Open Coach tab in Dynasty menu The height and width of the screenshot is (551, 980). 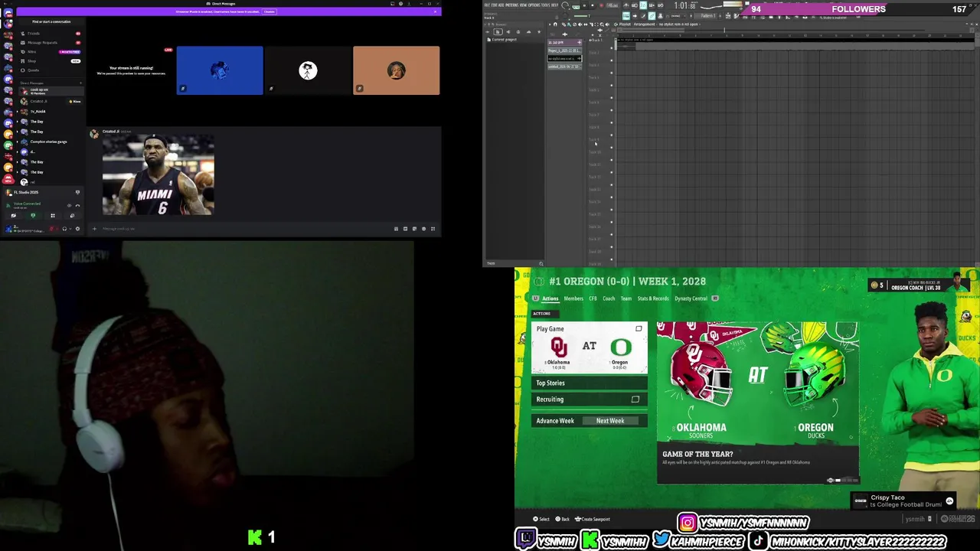609,298
